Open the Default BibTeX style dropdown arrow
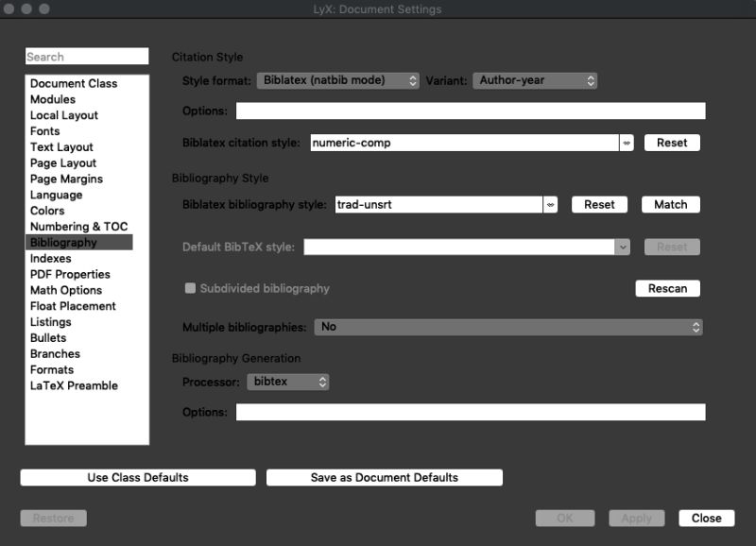756x546 pixels. (x=624, y=247)
